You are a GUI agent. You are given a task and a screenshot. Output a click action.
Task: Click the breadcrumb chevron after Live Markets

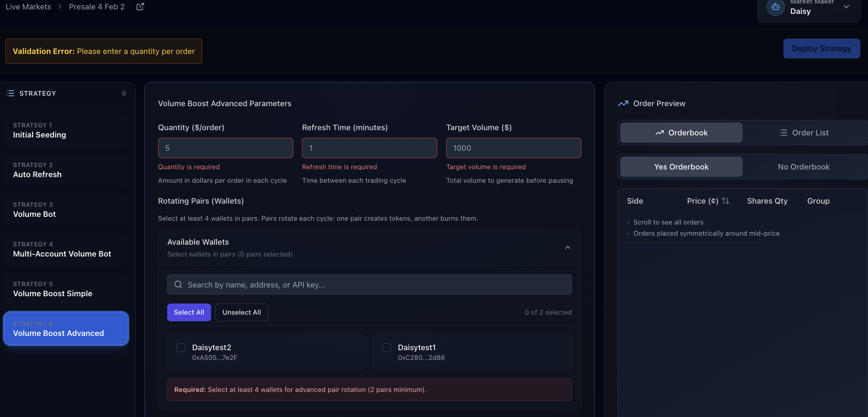coord(60,7)
